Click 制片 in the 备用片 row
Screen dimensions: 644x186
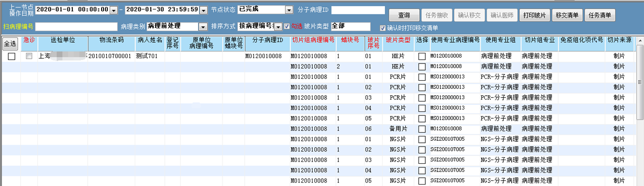point(619,129)
